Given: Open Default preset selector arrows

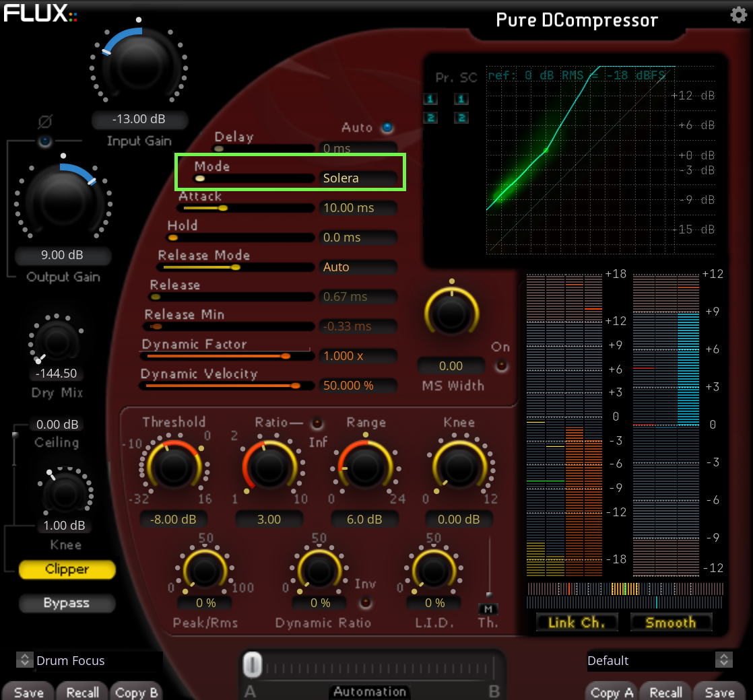Looking at the screenshot, I should pyautogui.click(x=724, y=660).
